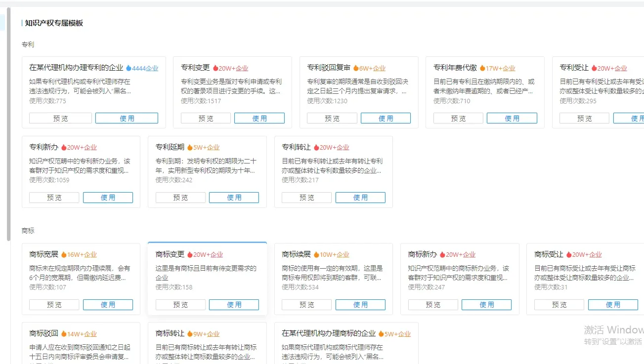The image size is (644, 364).
Task: Click the flame icon next to 商标受让
Action: tap(569, 254)
